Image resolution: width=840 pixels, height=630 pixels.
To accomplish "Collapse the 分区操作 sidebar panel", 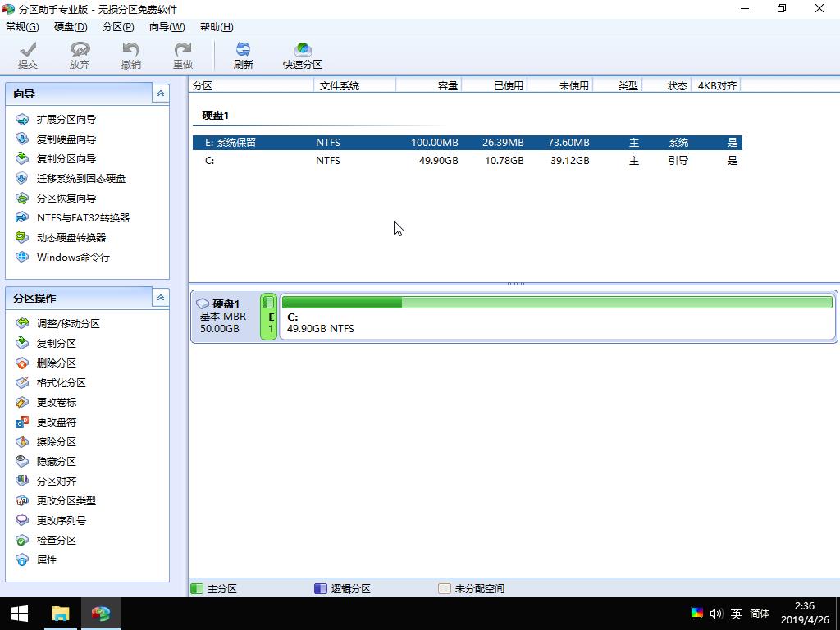I will coord(160,297).
